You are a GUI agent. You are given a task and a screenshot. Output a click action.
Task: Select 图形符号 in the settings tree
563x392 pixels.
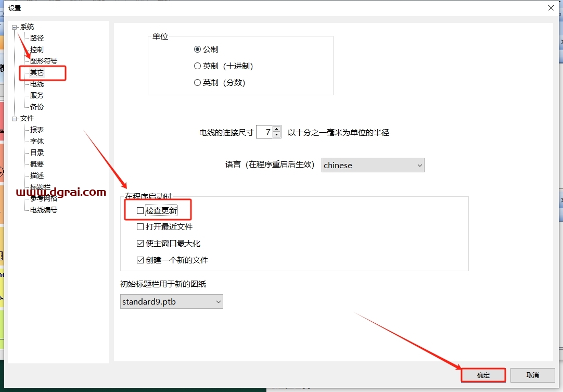[x=43, y=61]
